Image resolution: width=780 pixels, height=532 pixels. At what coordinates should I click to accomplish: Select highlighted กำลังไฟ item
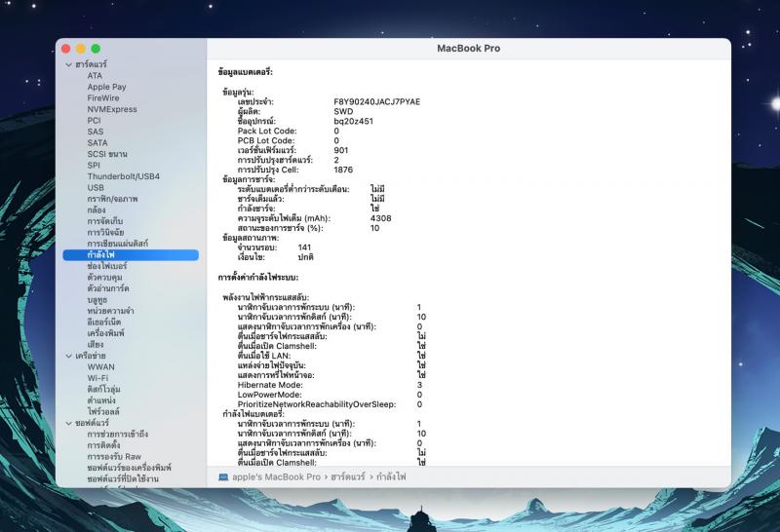131,255
